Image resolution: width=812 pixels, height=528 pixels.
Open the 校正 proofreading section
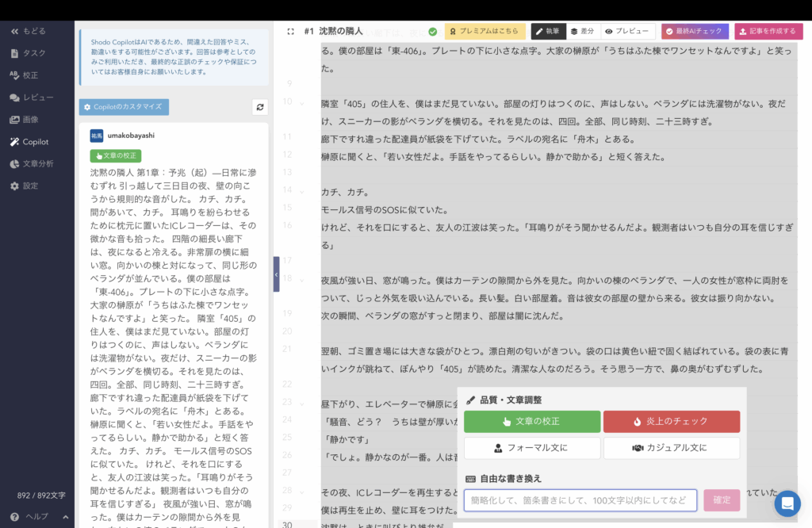click(25, 75)
